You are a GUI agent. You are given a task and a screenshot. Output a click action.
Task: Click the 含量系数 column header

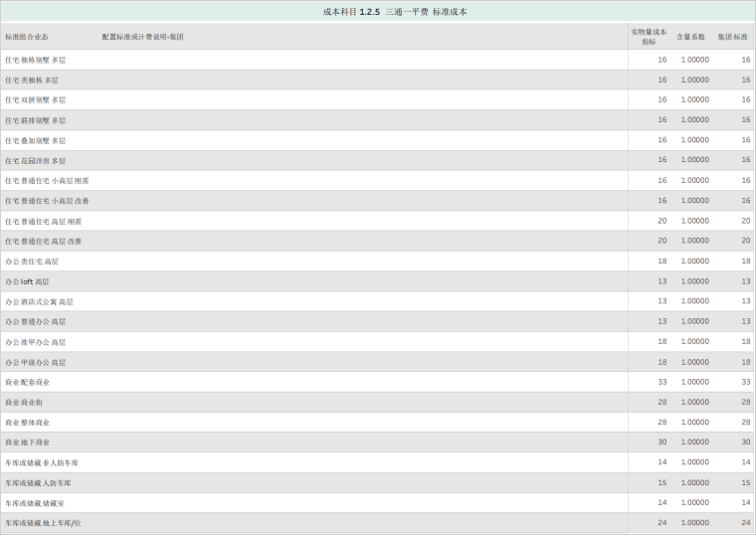point(690,37)
